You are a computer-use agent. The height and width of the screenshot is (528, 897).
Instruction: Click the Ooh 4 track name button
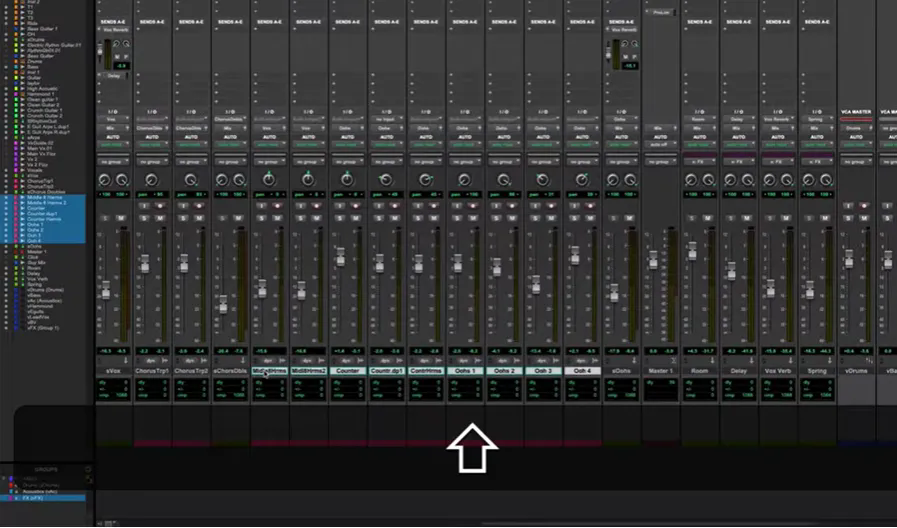[x=582, y=371]
